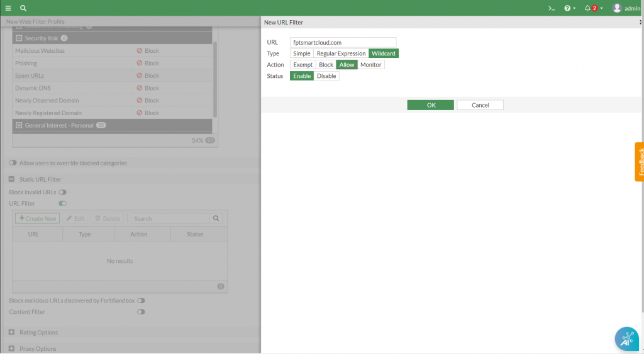This screenshot has width=644, height=354.
Task: Toggle the URL Filter switch
Action: pyautogui.click(x=63, y=203)
